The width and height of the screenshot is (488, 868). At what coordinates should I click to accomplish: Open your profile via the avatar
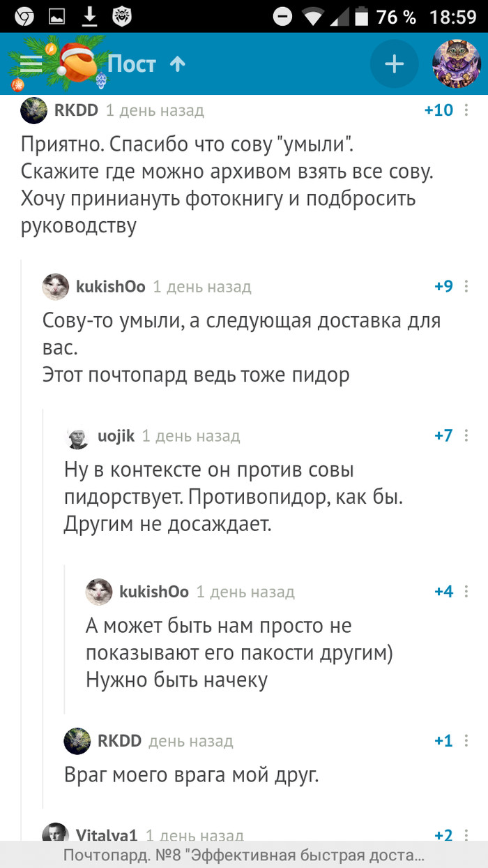click(x=457, y=63)
